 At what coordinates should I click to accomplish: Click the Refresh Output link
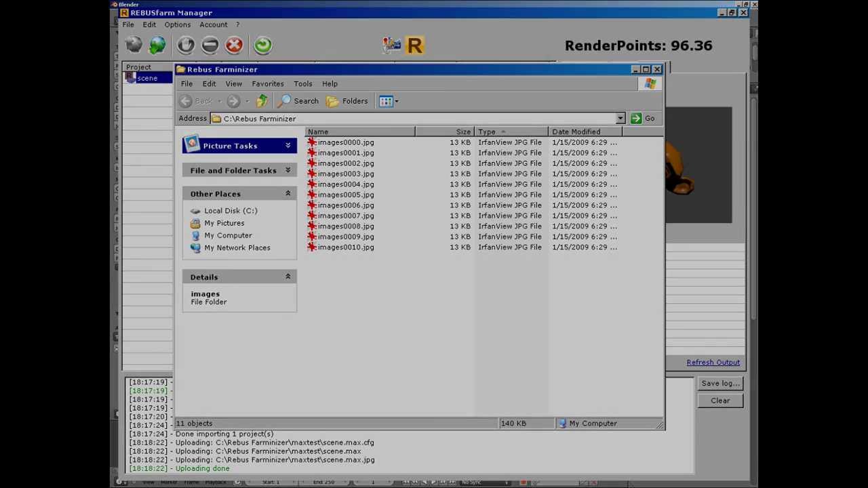(x=713, y=363)
